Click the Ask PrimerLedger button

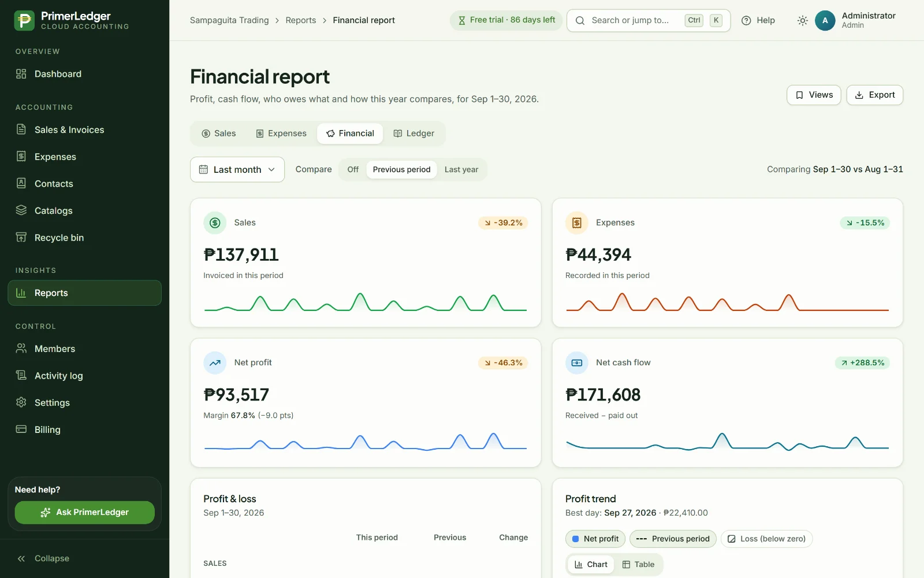(84, 512)
